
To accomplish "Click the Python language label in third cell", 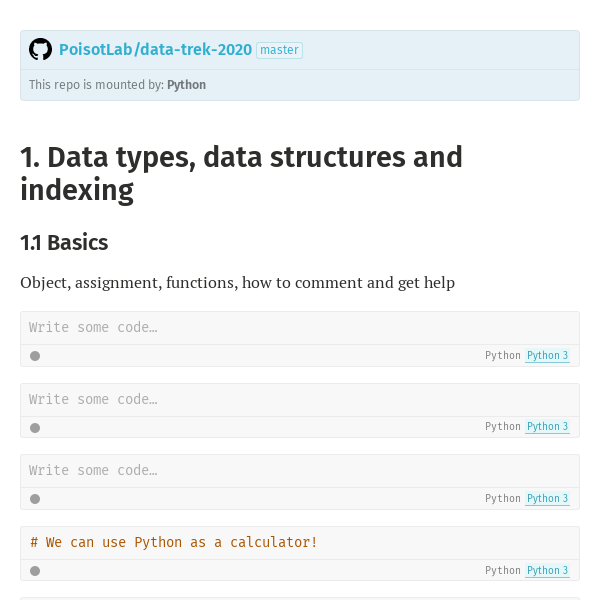I will pyautogui.click(x=503, y=499).
